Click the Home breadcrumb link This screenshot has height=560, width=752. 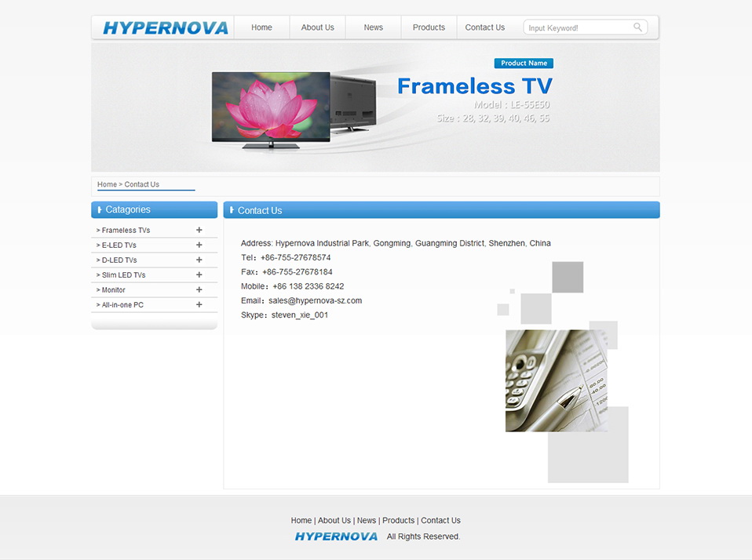[x=107, y=184]
